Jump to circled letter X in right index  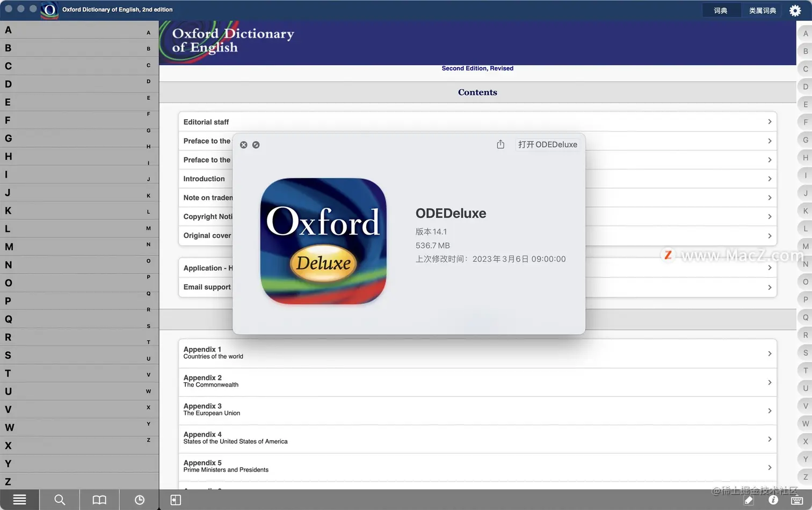click(805, 441)
